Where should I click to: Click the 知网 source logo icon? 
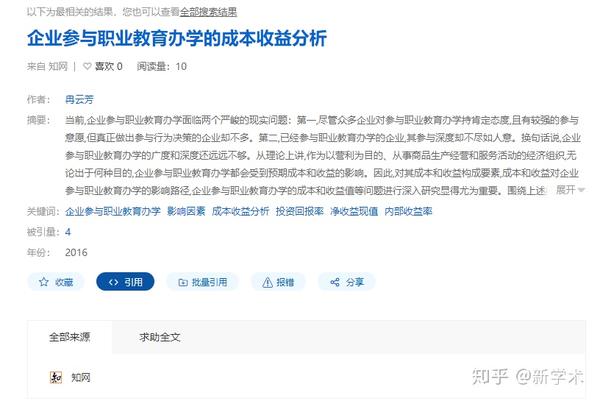[56, 377]
